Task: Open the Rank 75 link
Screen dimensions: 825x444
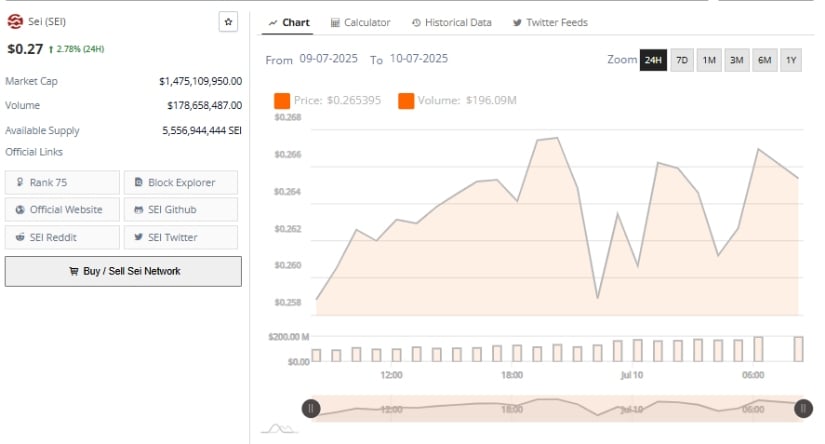Action: coord(63,183)
